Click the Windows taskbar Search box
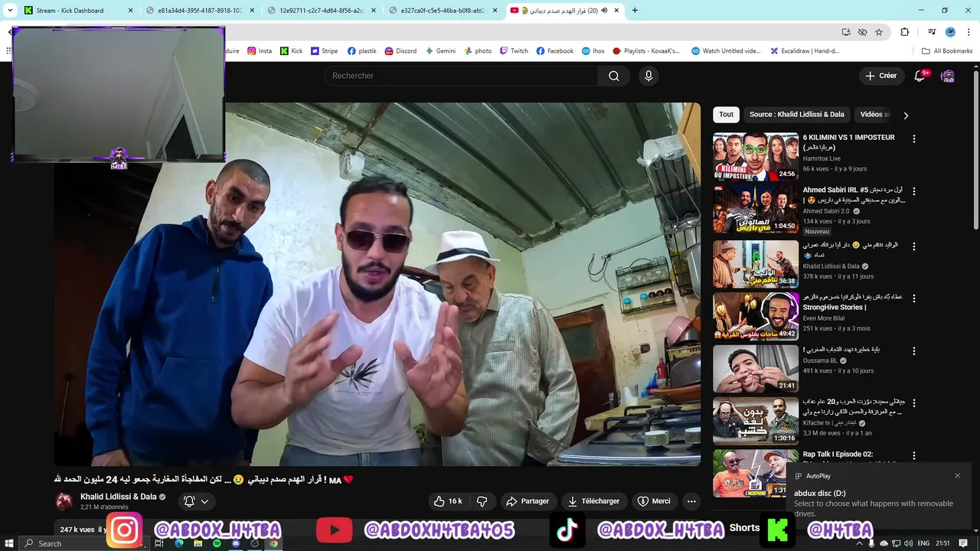The width and height of the screenshot is (980, 551). coord(84,543)
